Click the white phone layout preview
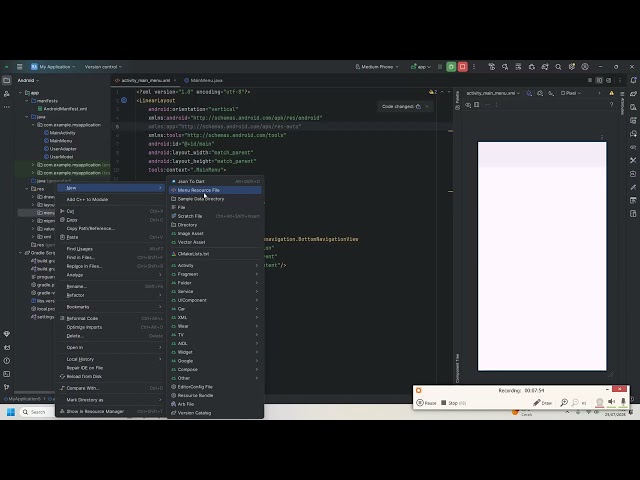Image resolution: width=640 pixels, height=480 pixels. (542, 256)
